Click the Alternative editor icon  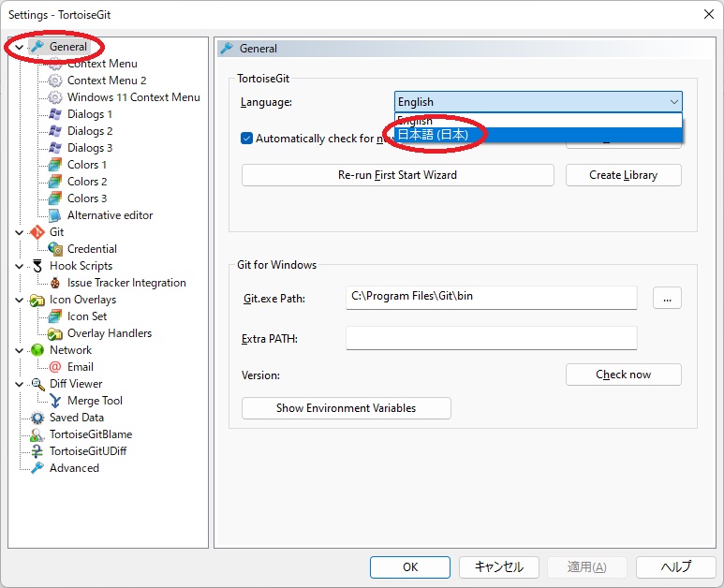(x=55, y=215)
